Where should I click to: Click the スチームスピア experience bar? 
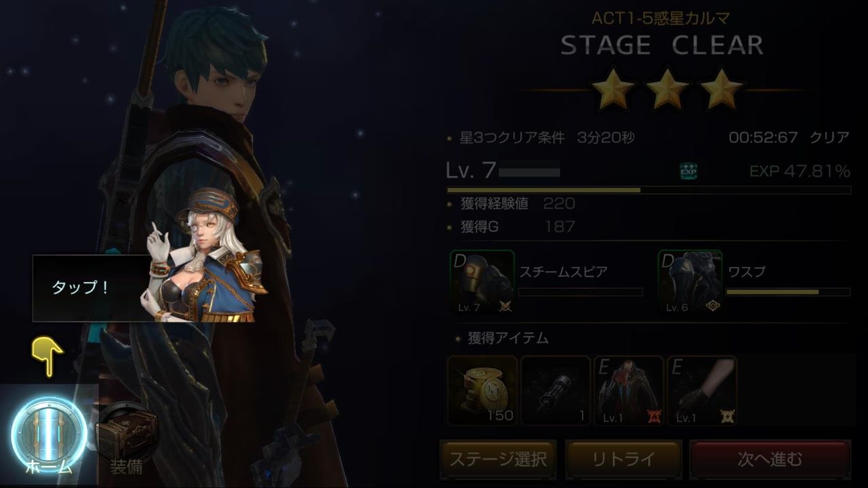(580, 292)
